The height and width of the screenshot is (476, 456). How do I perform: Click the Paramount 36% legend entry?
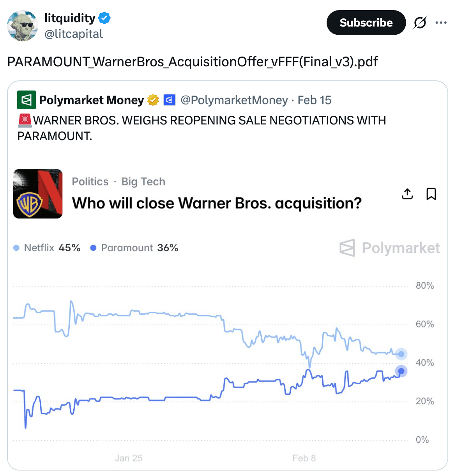pyautogui.click(x=134, y=248)
